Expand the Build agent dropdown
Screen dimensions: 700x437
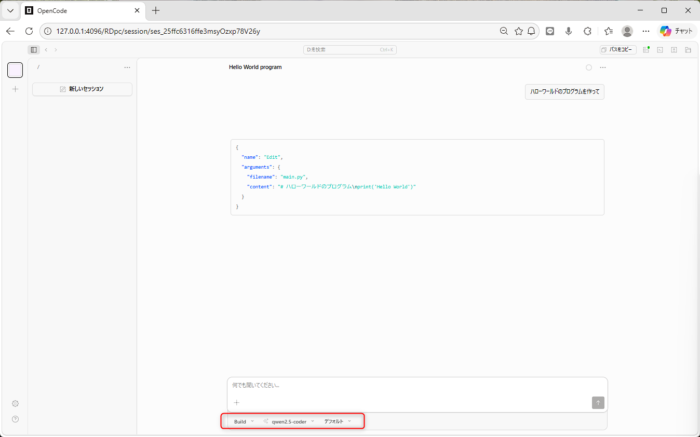(243, 422)
